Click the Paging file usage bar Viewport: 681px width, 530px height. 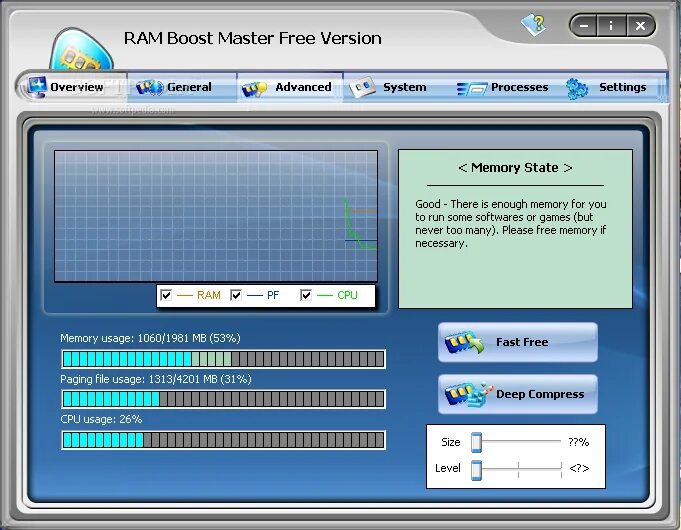click(x=223, y=399)
